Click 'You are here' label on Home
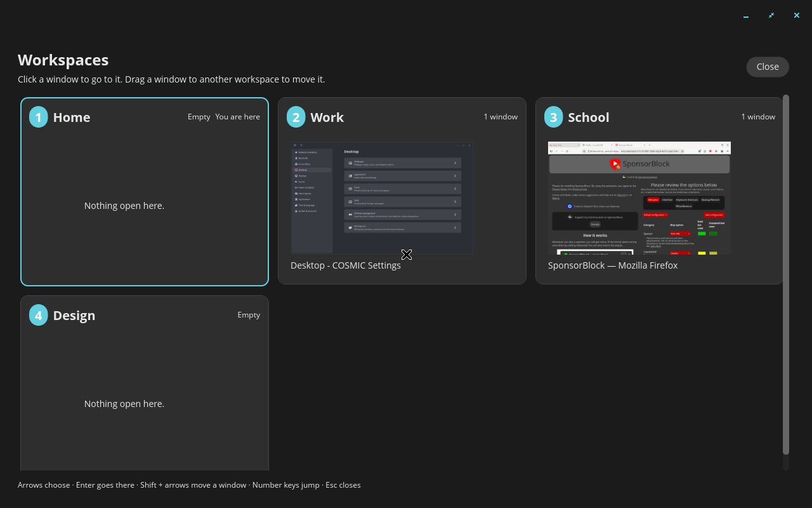812x508 pixels. point(237,117)
